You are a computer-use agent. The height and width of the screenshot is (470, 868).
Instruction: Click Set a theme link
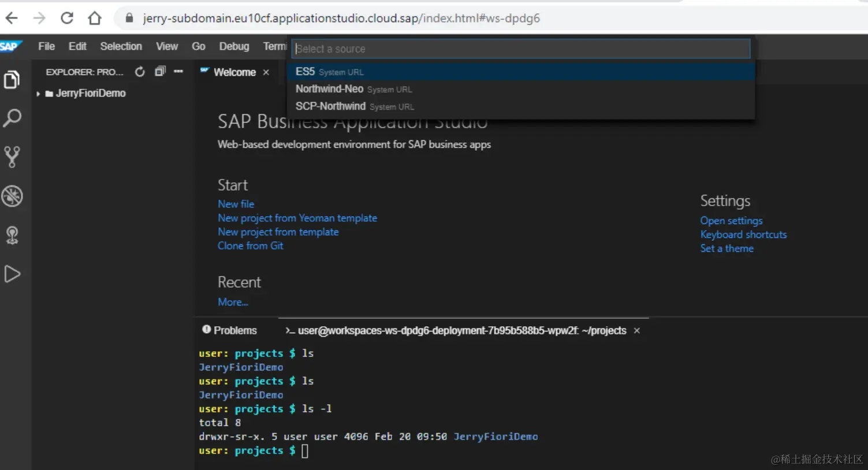pos(727,248)
